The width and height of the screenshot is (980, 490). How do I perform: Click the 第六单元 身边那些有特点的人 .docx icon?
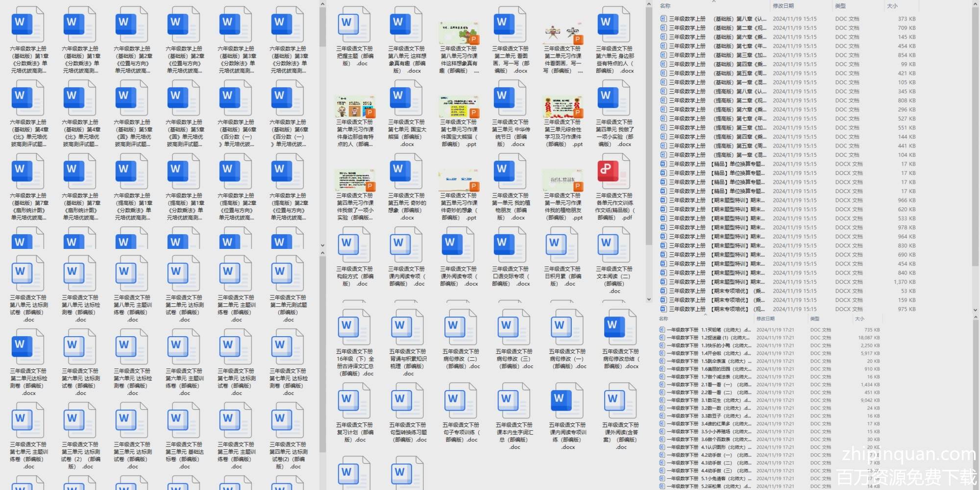[614, 24]
